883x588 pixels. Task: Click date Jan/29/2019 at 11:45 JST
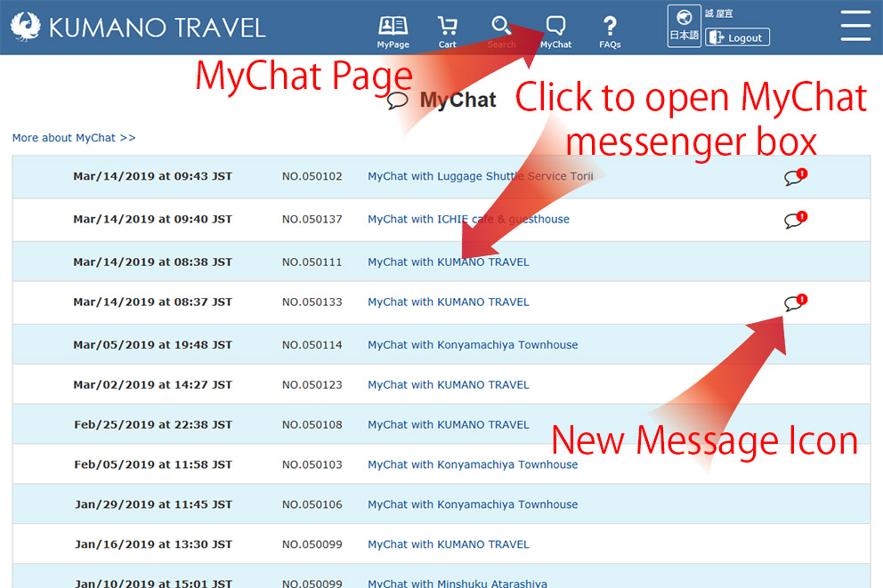pos(153,504)
